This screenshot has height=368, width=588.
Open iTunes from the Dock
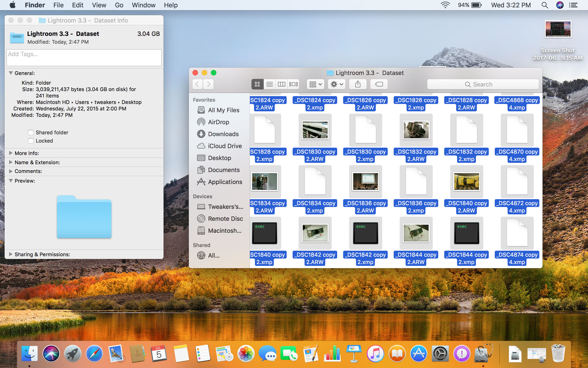(375, 354)
